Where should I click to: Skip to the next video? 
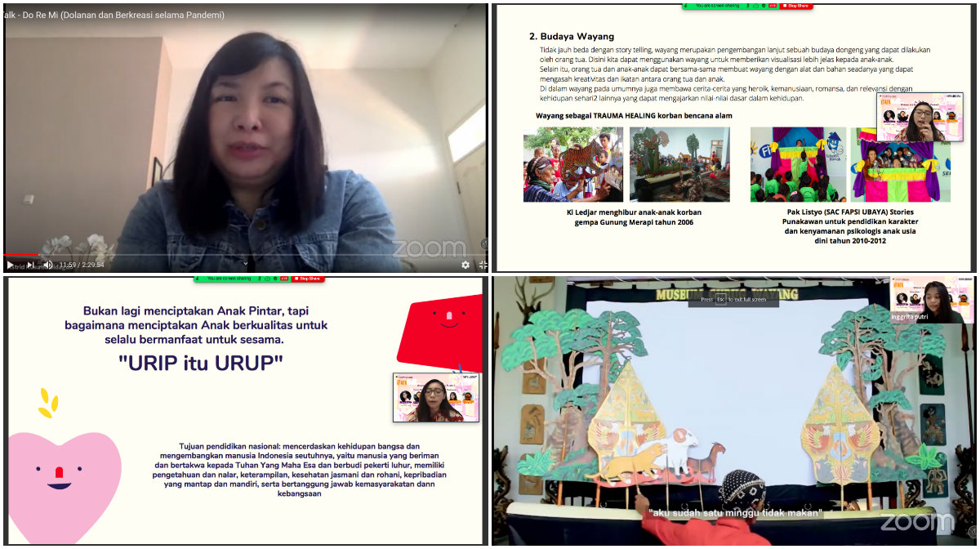pos(29,265)
